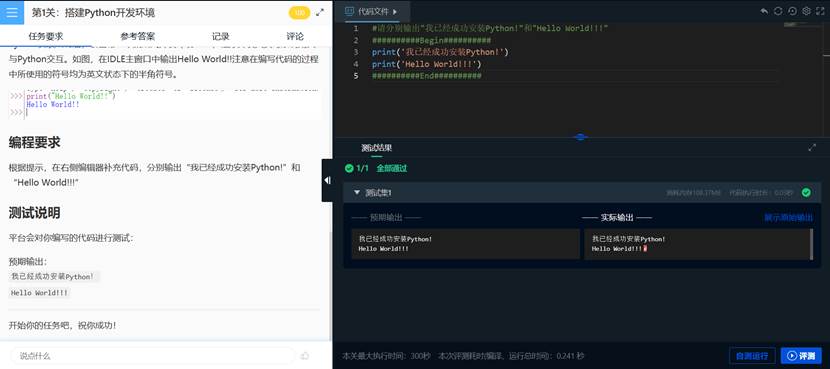Switch to the 参考答案 tab
This screenshot has width=830, height=369.
coord(137,36)
